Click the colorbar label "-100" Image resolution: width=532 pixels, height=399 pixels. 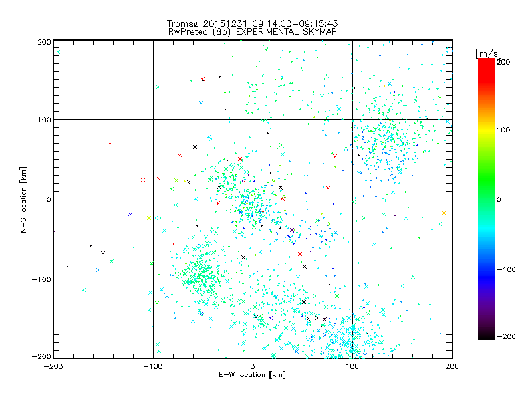tap(506, 269)
